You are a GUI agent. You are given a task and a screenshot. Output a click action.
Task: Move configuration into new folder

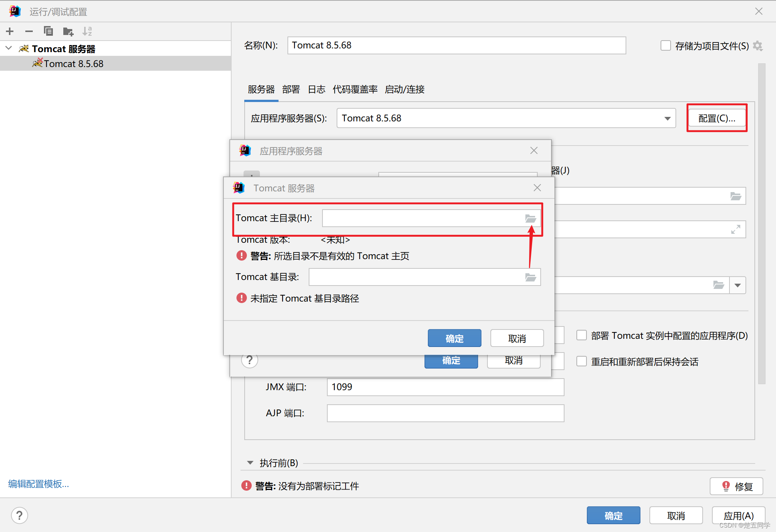(x=68, y=31)
